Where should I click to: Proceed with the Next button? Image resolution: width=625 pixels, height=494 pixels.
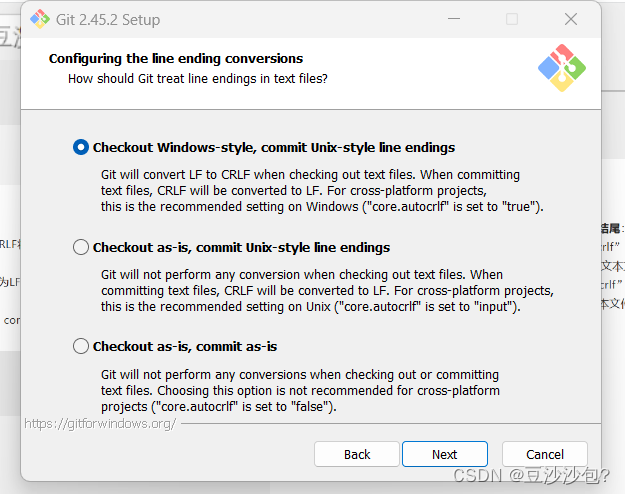point(445,454)
